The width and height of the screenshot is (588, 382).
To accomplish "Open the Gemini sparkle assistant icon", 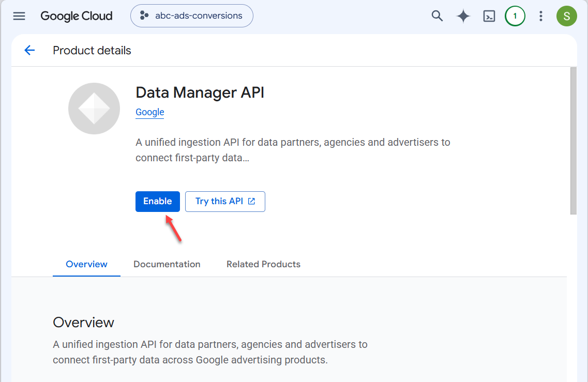I will tap(463, 16).
